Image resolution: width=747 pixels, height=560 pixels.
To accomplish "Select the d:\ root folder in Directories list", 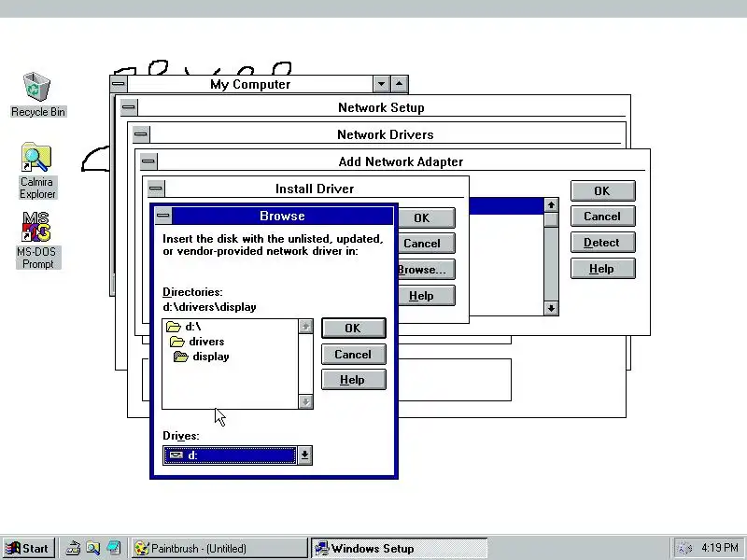I will point(184,327).
